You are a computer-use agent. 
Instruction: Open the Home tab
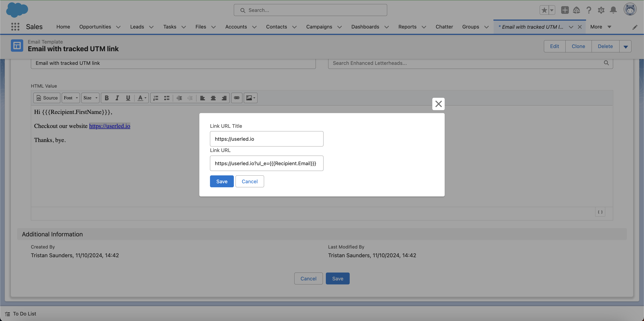[x=63, y=27]
